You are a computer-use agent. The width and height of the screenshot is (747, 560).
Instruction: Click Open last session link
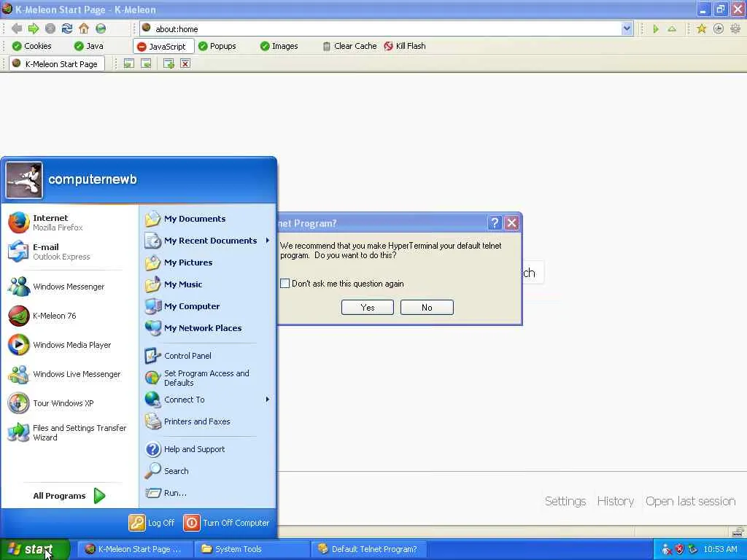click(x=690, y=501)
